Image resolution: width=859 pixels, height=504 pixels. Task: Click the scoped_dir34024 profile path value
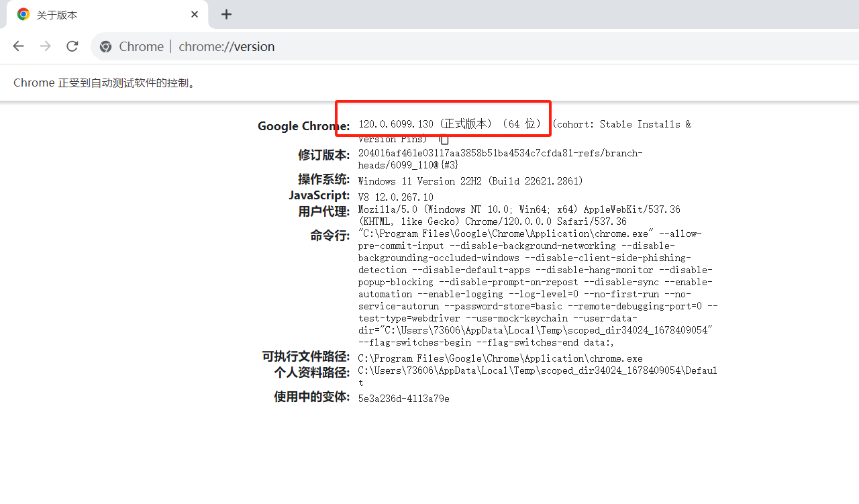(538, 376)
